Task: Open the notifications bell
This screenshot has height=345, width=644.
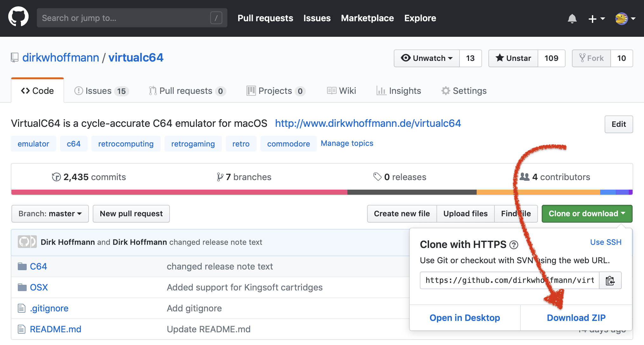Action: coord(572,19)
